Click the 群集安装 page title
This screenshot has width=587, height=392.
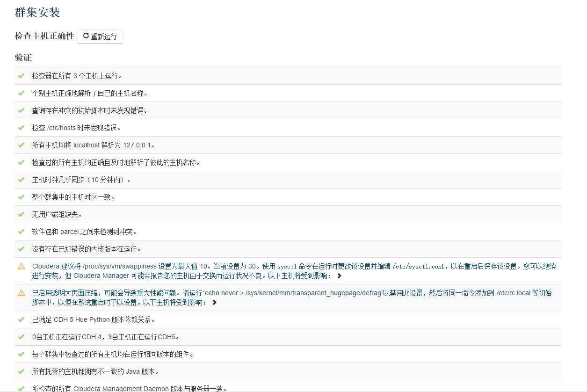click(37, 13)
